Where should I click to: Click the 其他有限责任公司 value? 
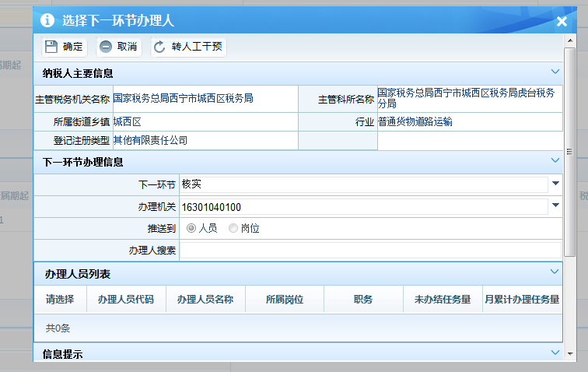point(150,140)
